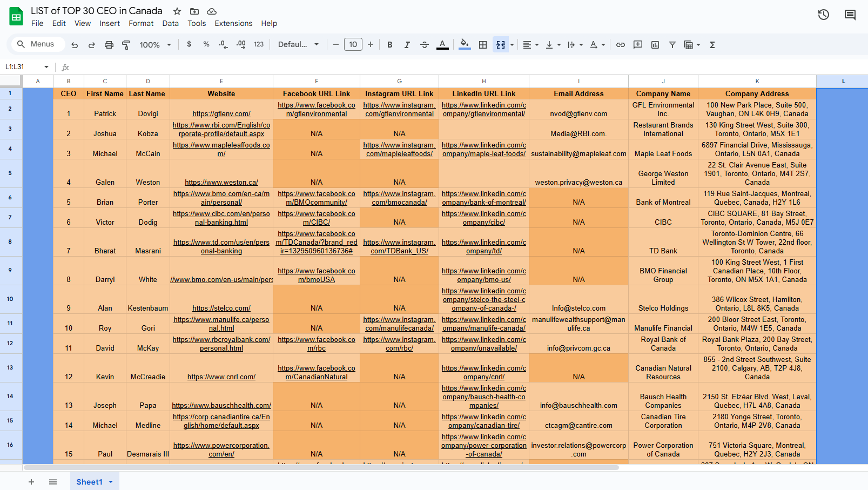
Task: Open horizontal align dropdown
Action: coord(531,45)
